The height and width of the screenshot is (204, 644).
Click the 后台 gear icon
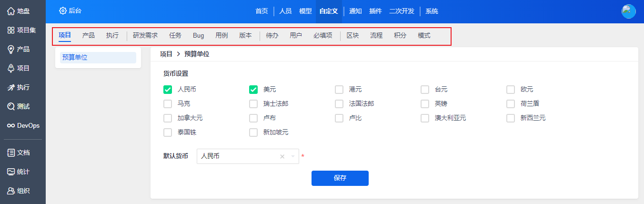click(x=62, y=10)
